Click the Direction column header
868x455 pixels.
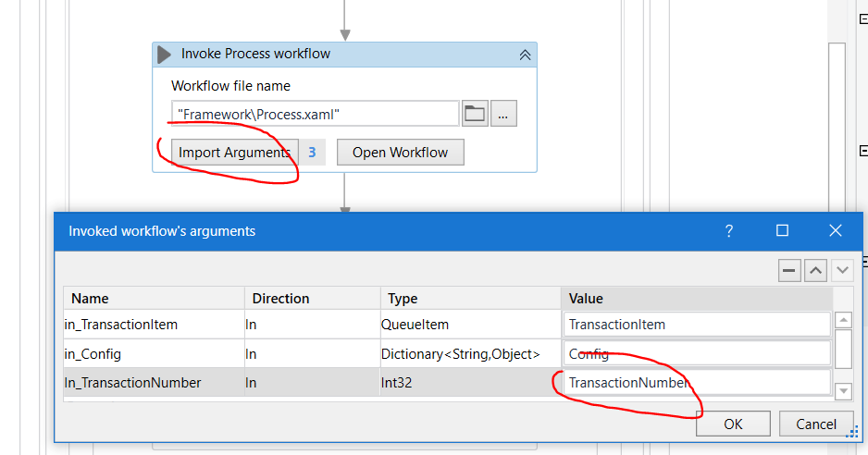click(312, 299)
